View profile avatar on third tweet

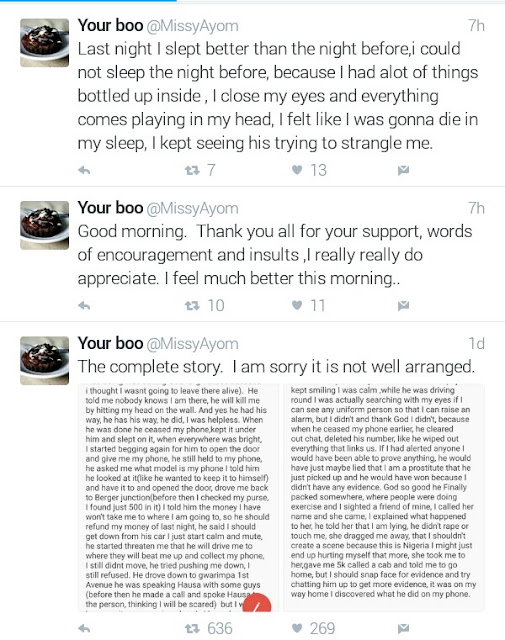click(44, 360)
